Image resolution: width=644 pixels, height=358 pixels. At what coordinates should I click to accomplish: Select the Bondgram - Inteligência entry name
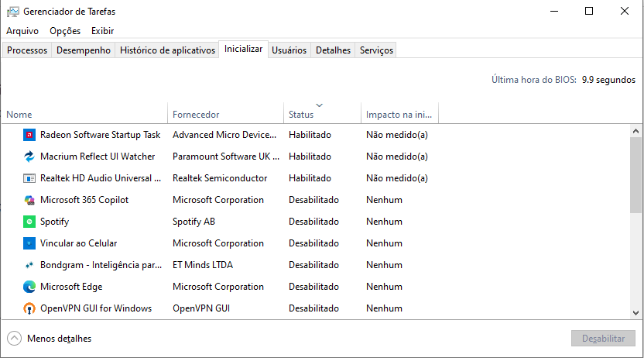tap(101, 265)
